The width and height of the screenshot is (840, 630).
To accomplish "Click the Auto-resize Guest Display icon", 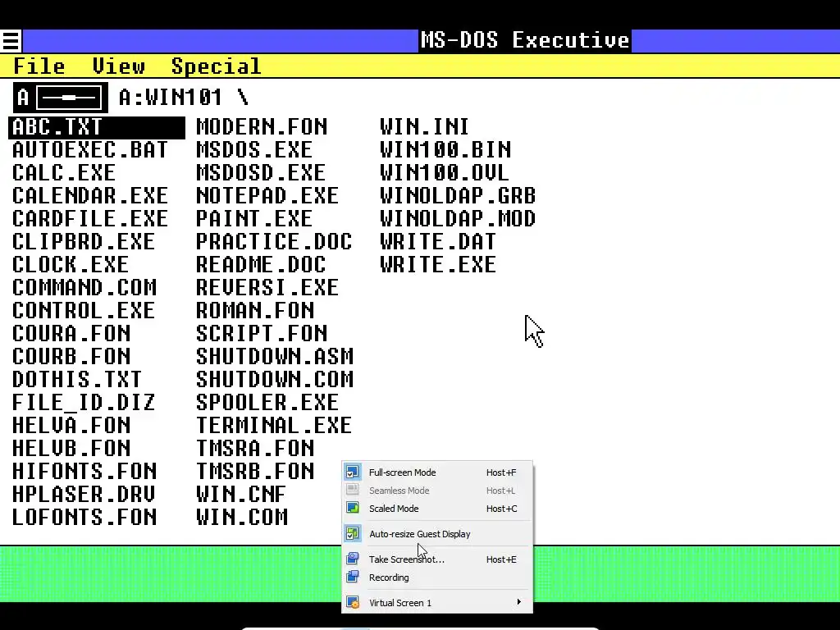I will pyautogui.click(x=353, y=533).
